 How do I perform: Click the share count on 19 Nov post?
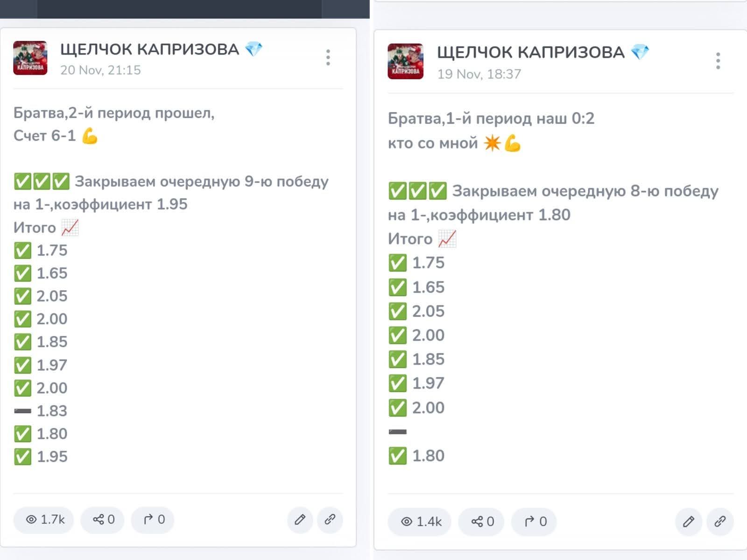point(481,521)
